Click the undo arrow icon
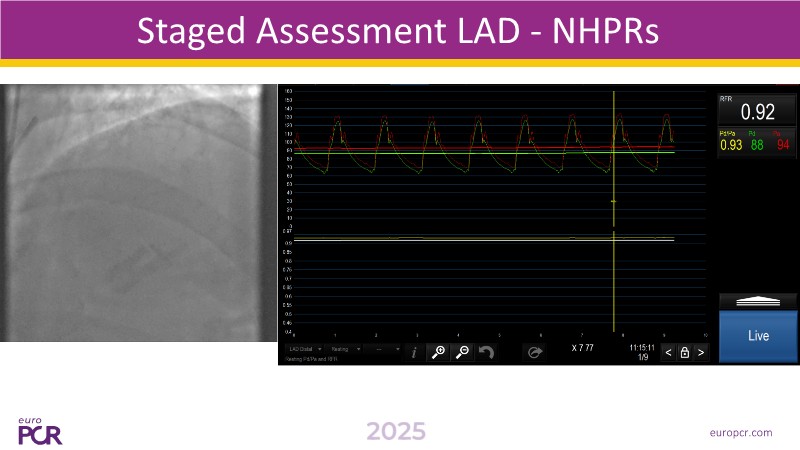The image size is (800, 450). [487, 352]
